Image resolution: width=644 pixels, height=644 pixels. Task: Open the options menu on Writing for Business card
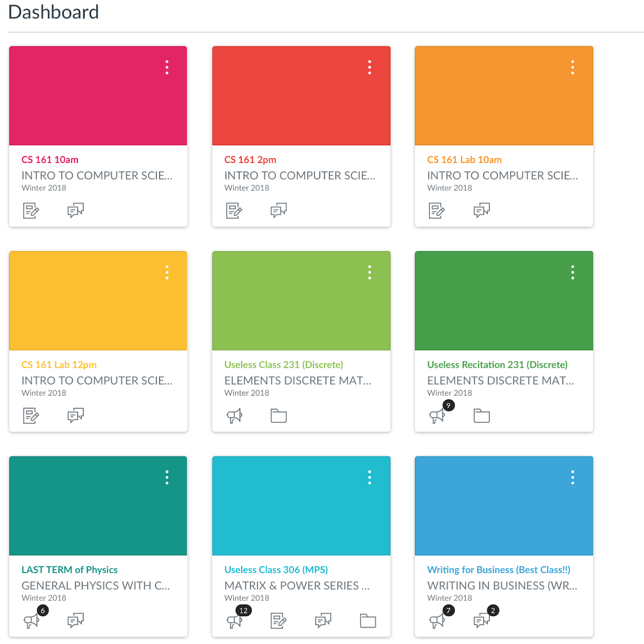(x=573, y=478)
